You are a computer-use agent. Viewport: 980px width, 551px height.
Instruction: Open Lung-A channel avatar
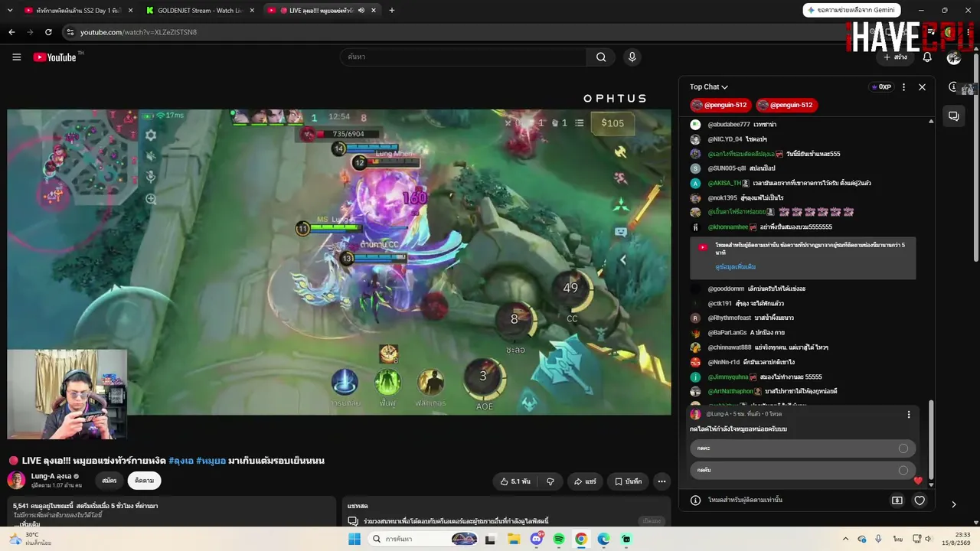pos(16,481)
